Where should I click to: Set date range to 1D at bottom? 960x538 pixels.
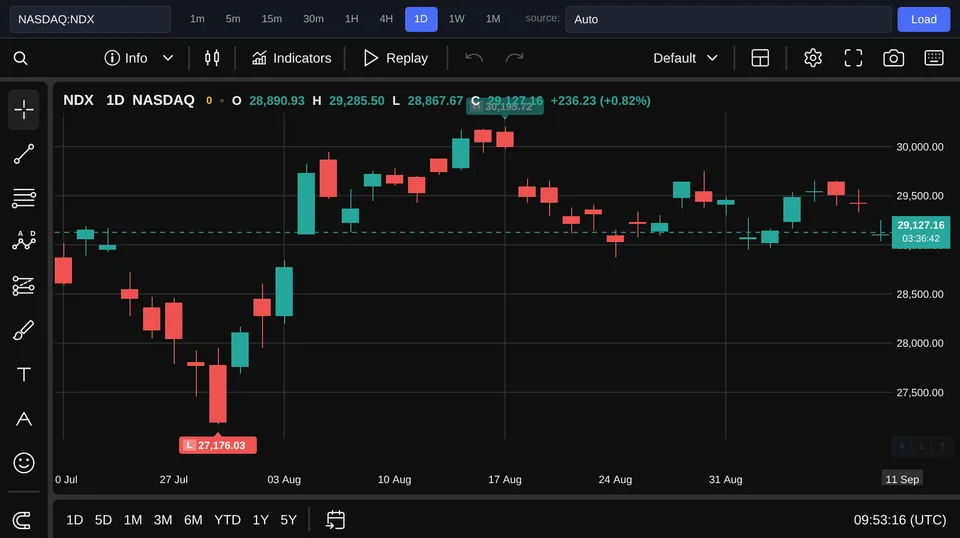click(x=75, y=520)
